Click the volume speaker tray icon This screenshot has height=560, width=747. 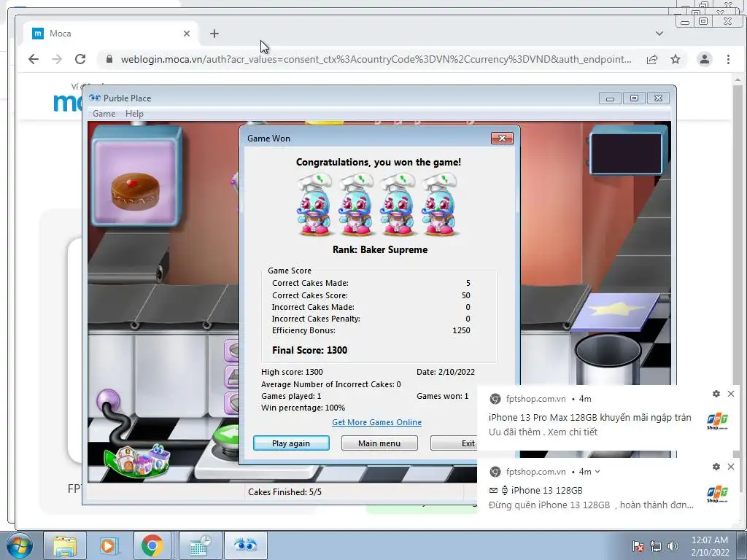coord(673,546)
